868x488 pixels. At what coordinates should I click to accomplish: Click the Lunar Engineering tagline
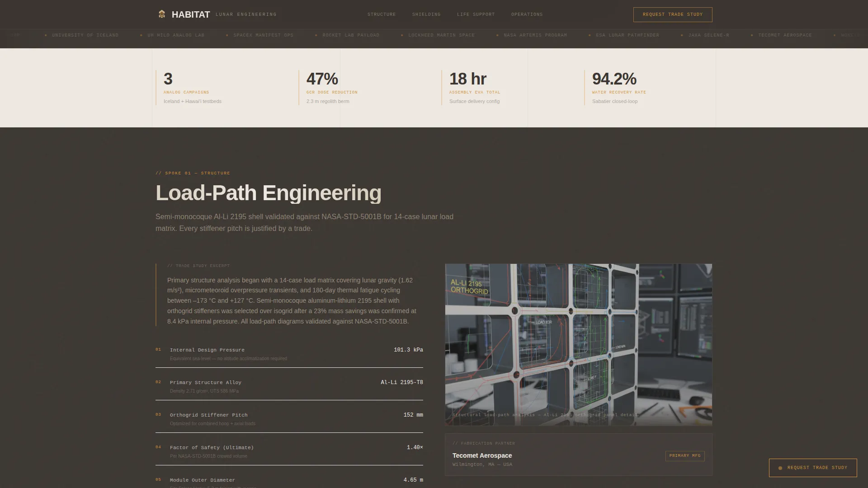coord(246,14)
